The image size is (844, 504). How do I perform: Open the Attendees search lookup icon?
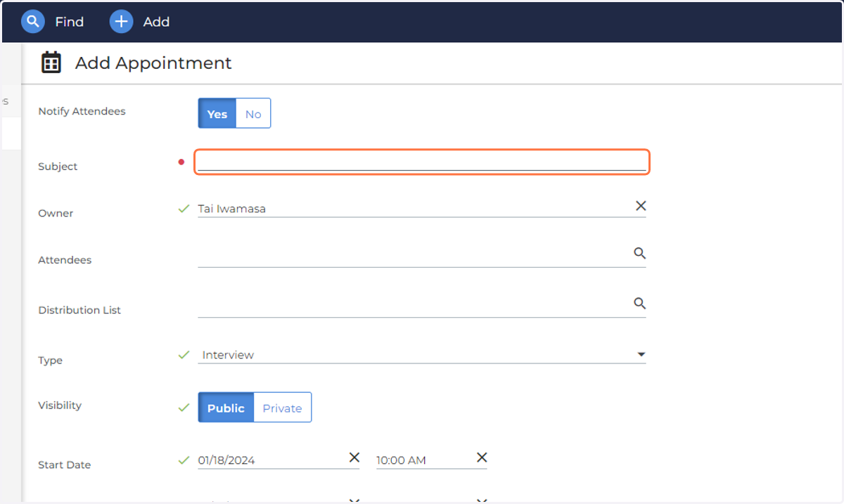click(x=639, y=253)
